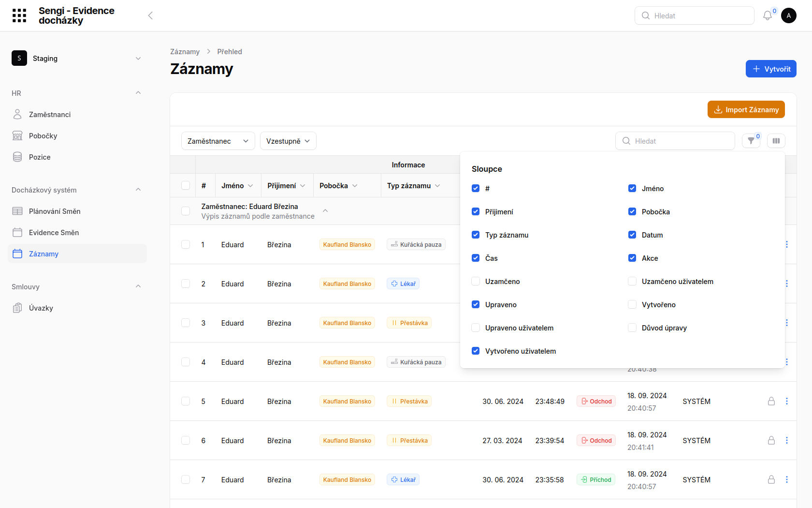Click the lock icon in row 5

tap(771, 401)
